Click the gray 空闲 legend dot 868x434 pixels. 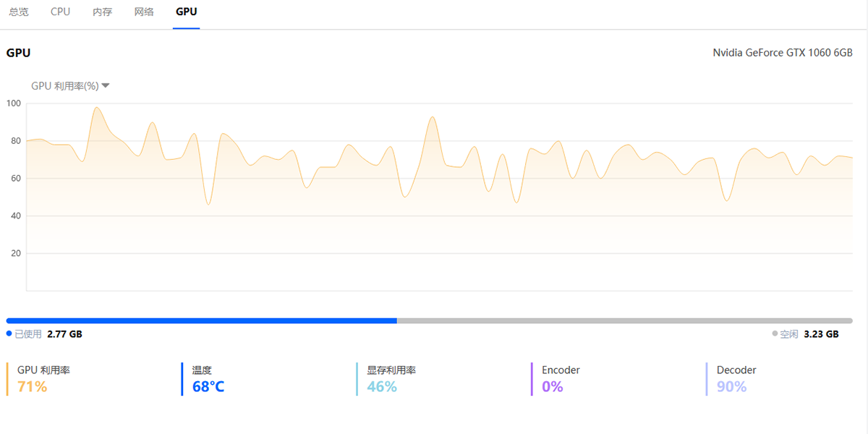point(775,333)
